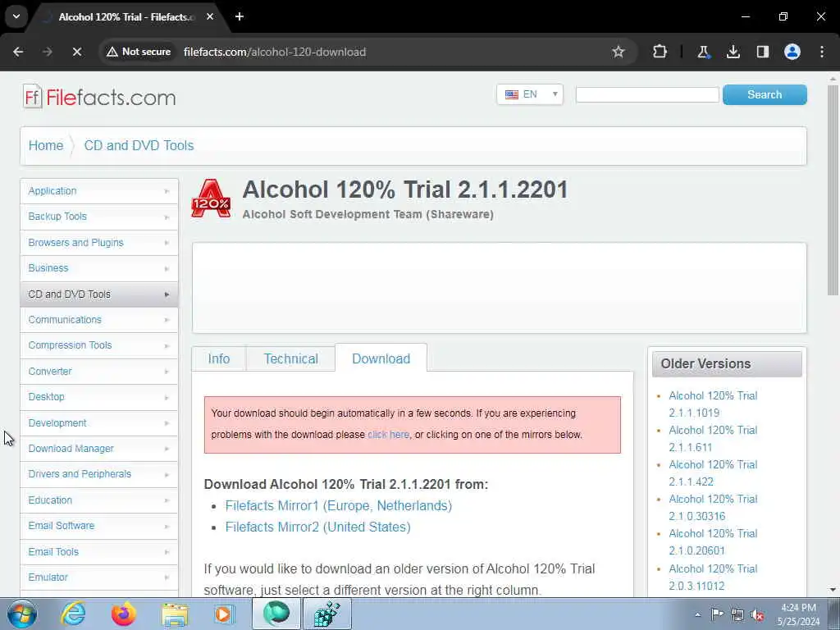Click the Not secure warning badge
This screenshot has height=630, width=840.
pyautogui.click(x=139, y=52)
